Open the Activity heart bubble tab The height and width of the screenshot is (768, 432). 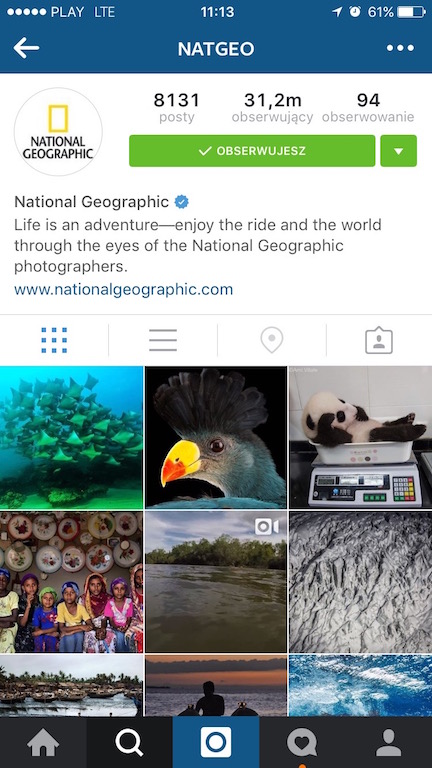point(302,743)
